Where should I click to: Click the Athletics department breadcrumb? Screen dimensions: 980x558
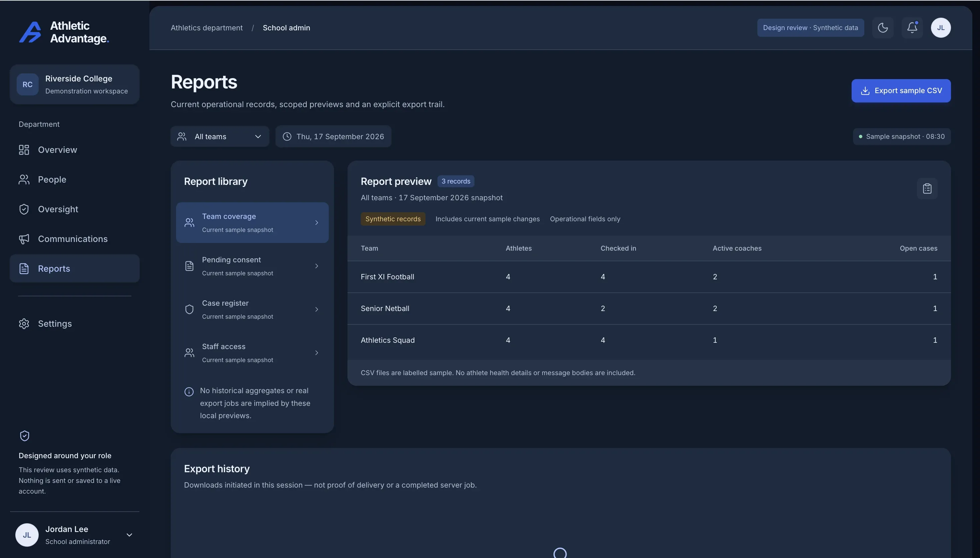pyautogui.click(x=207, y=28)
